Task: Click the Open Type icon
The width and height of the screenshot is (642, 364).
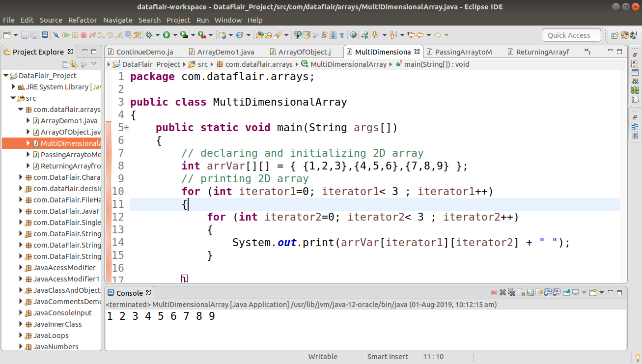Action: tap(259, 35)
